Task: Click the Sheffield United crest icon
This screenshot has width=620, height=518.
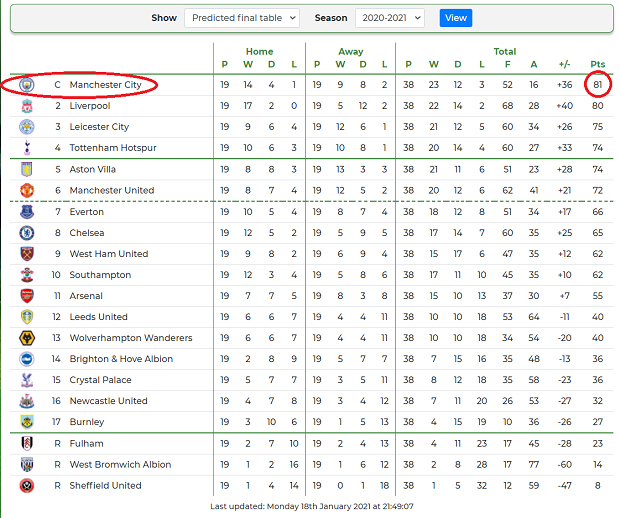Action: click(27, 486)
